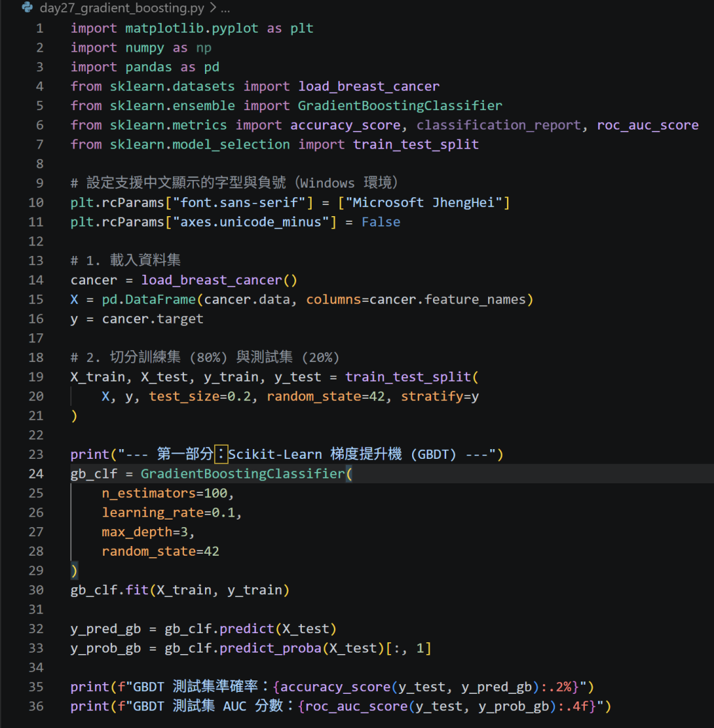This screenshot has width=714, height=728.
Task: Click "GradientBoostingClassifier" in the line 5 import
Action: coord(400,106)
